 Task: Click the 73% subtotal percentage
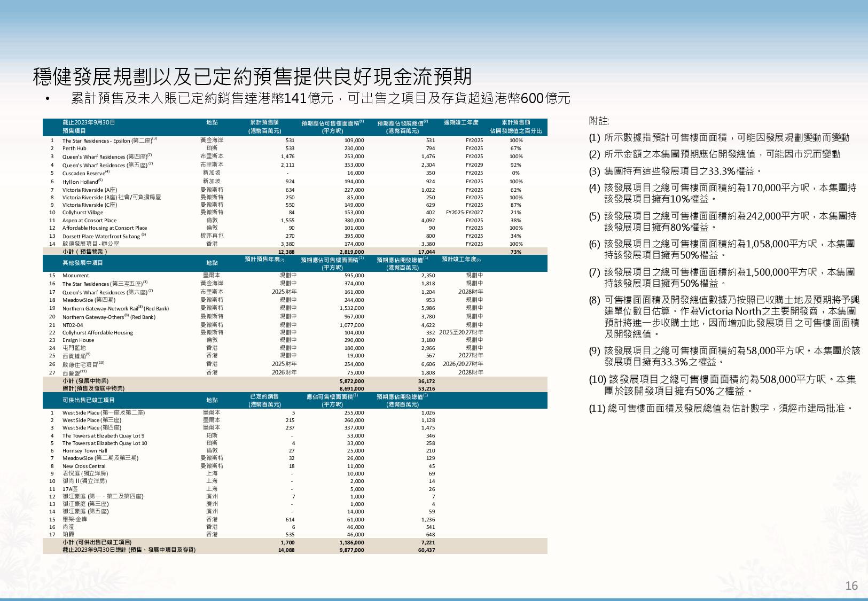click(x=515, y=251)
